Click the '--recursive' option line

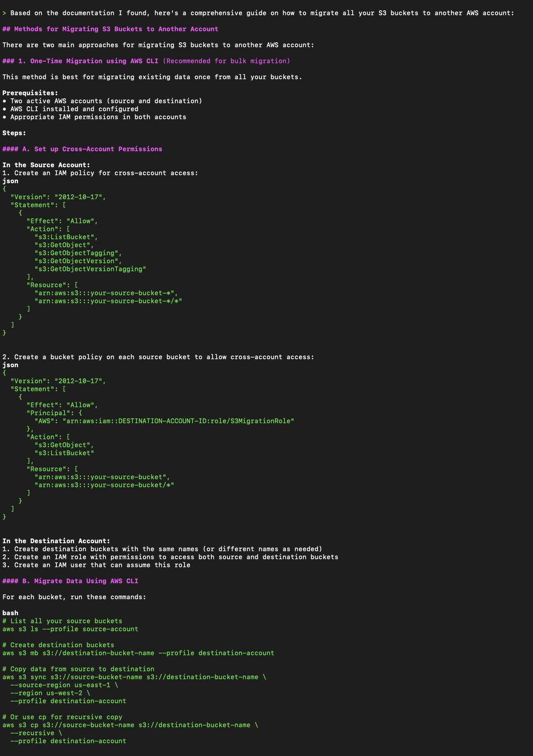[36, 733]
